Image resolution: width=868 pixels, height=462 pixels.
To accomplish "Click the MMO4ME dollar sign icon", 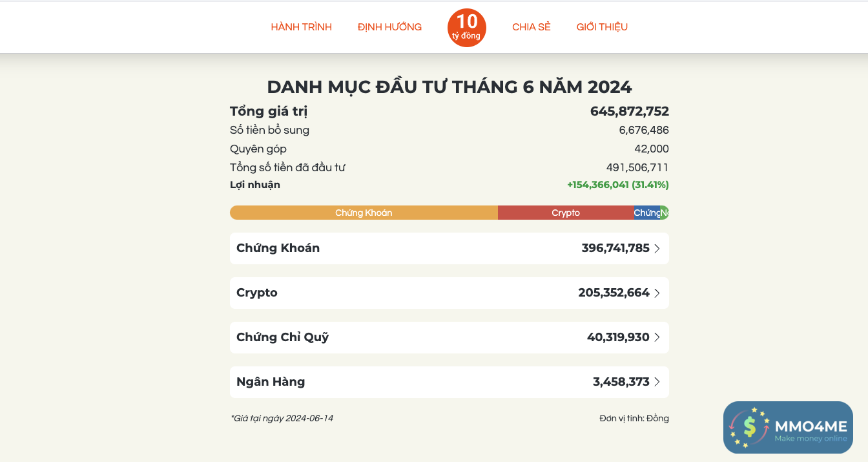I will click(749, 426).
